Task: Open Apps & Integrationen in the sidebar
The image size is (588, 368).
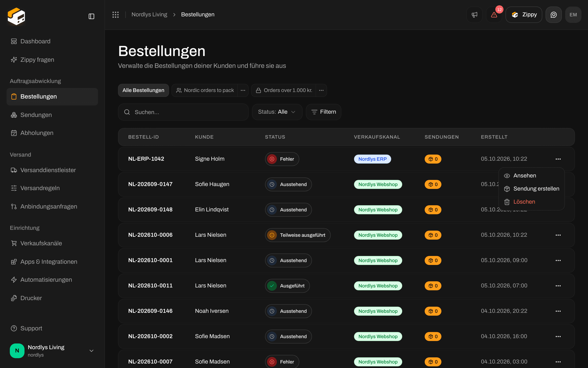Action: click(x=52, y=262)
